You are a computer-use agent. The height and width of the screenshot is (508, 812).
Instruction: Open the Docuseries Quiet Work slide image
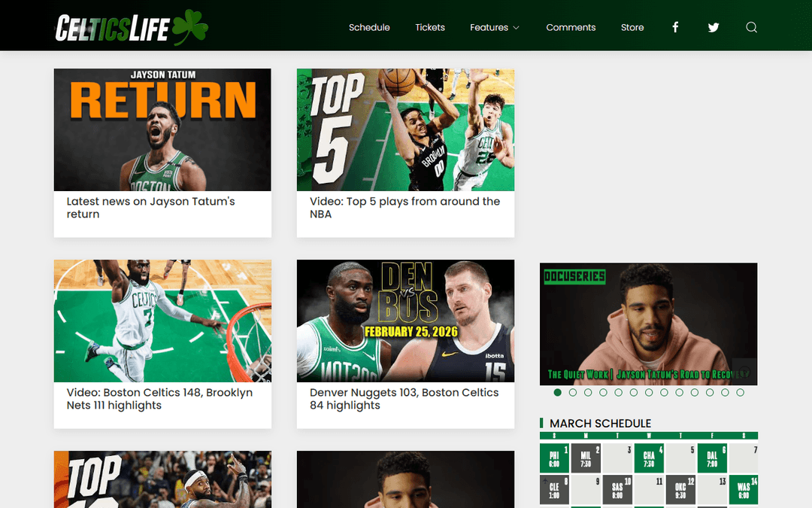(x=648, y=324)
